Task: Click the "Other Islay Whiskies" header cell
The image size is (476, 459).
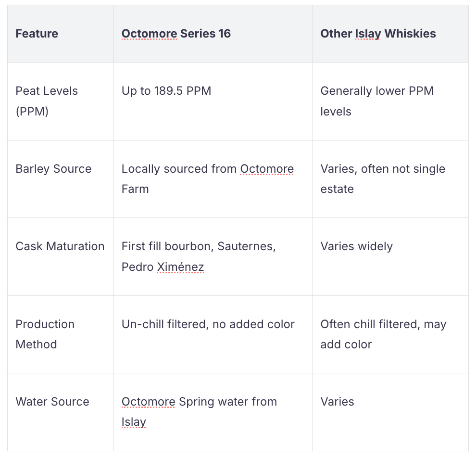Action: click(x=378, y=34)
